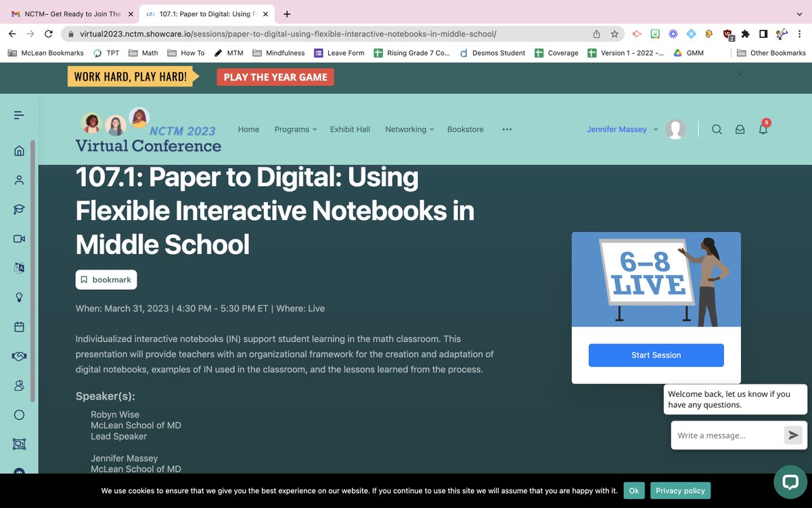Close the top promotional banner
Image resolution: width=812 pixels, height=508 pixels.
740,75
